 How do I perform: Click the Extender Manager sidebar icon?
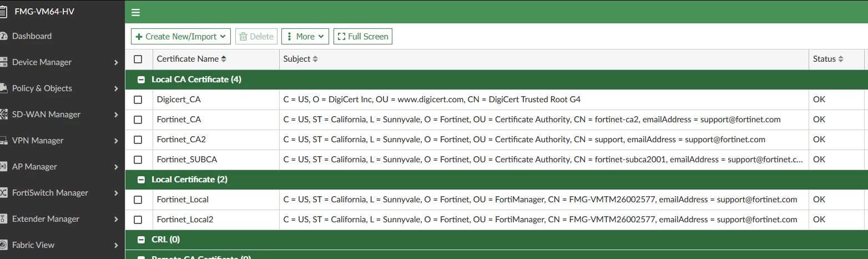(x=3, y=219)
